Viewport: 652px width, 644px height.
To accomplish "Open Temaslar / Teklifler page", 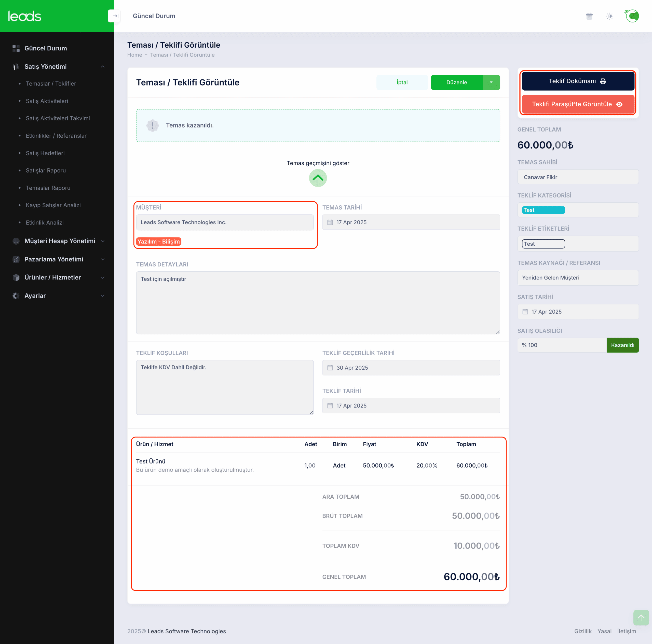I will (51, 84).
